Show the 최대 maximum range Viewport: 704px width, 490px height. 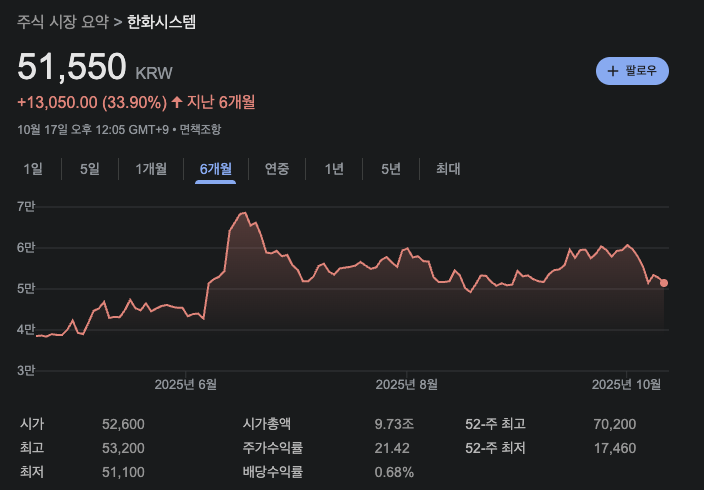(x=448, y=169)
